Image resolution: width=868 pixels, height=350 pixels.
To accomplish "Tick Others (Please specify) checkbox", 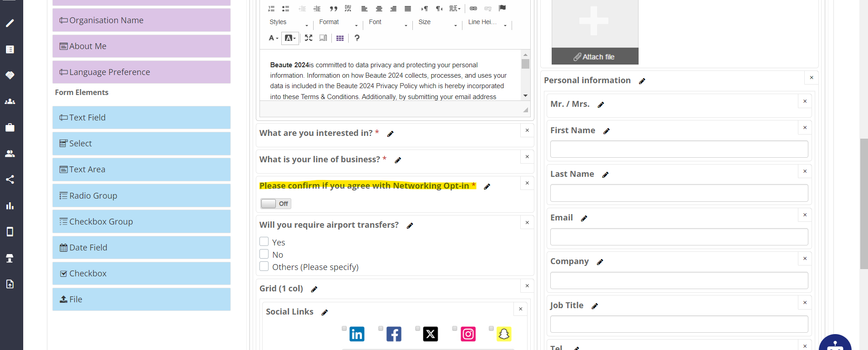I will 264,266.
